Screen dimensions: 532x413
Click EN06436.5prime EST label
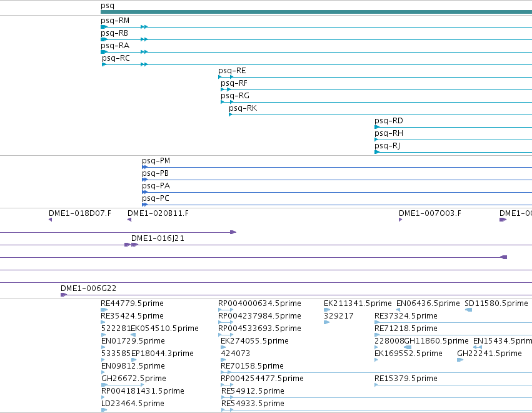tap(428, 303)
